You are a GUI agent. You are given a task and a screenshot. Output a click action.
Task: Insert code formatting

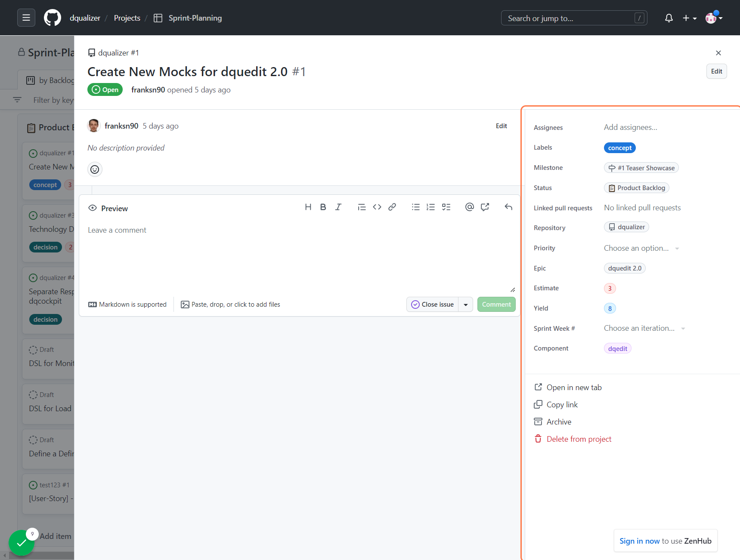click(x=377, y=207)
